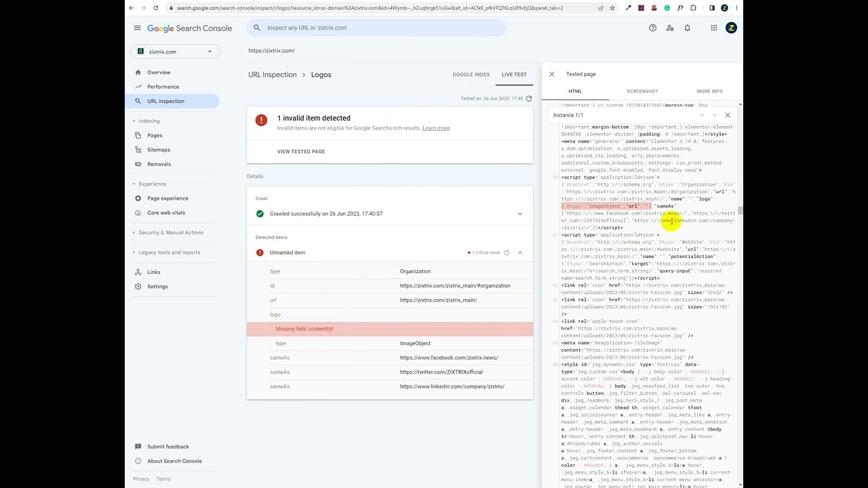Open the Privacy link
The width and height of the screenshot is (868, 488).
[x=141, y=479]
